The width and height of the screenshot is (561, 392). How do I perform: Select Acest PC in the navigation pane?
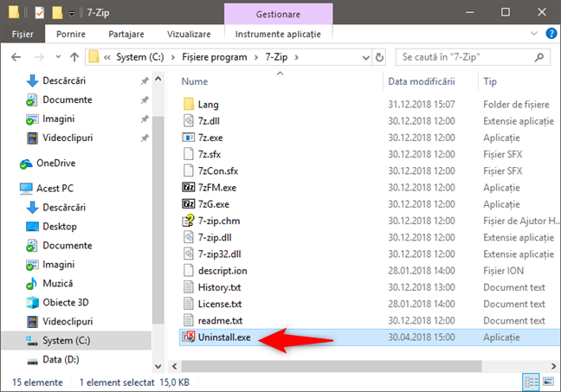click(55, 188)
